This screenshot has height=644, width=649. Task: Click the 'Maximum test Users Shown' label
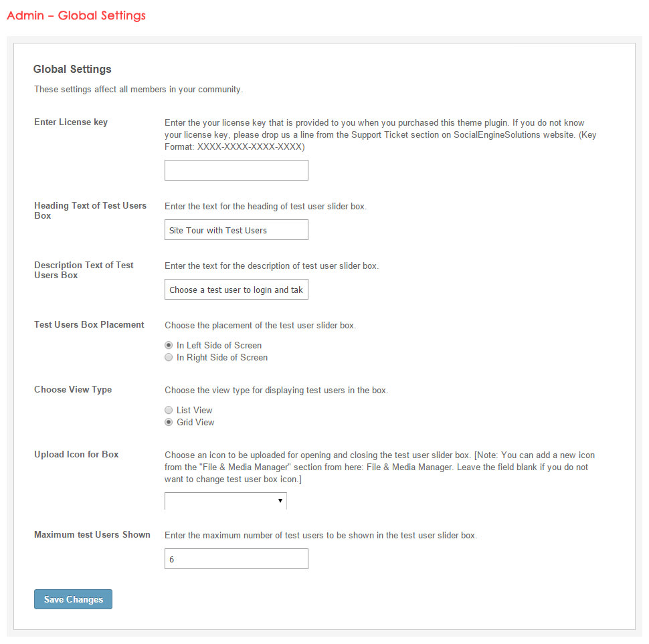92,535
